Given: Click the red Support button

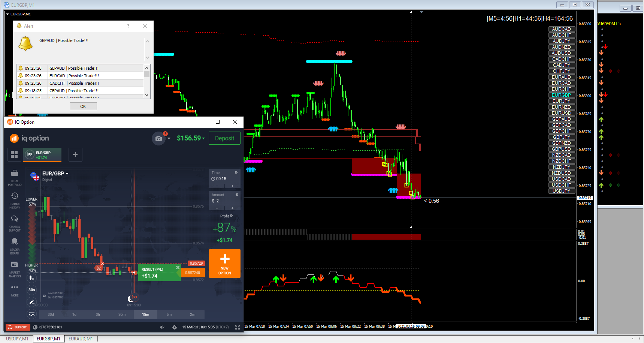Looking at the screenshot, I should pos(18,327).
